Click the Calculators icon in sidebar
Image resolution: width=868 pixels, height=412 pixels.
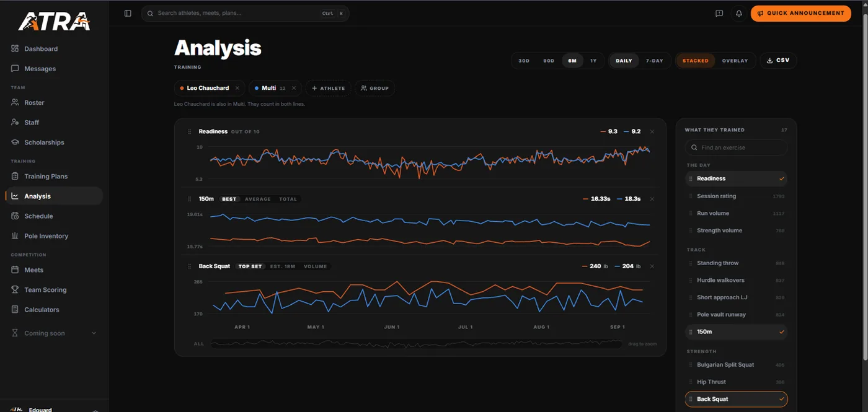[15, 310]
